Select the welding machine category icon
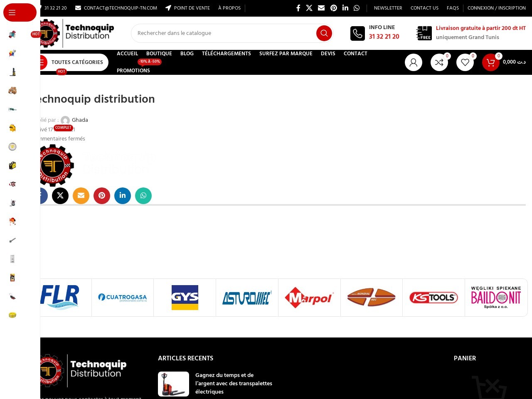 click(12, 165)
